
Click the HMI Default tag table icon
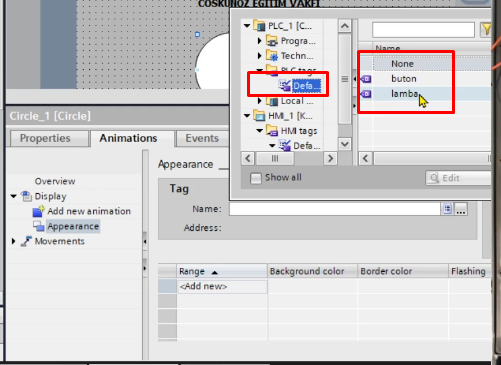pyautogui.click(x=284, y=146)
